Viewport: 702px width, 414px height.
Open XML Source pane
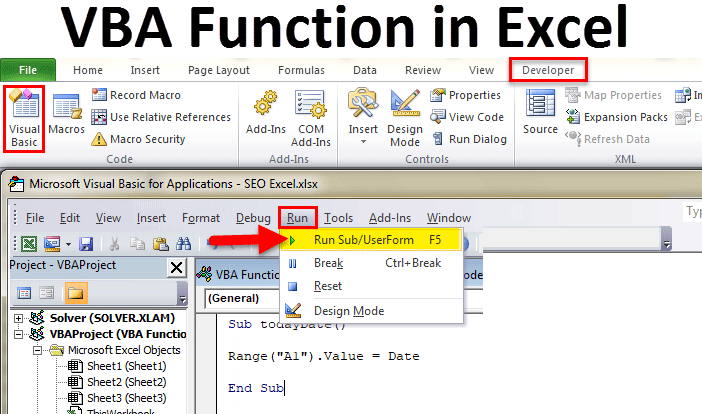pyautogui.click(x=540, y=112)
